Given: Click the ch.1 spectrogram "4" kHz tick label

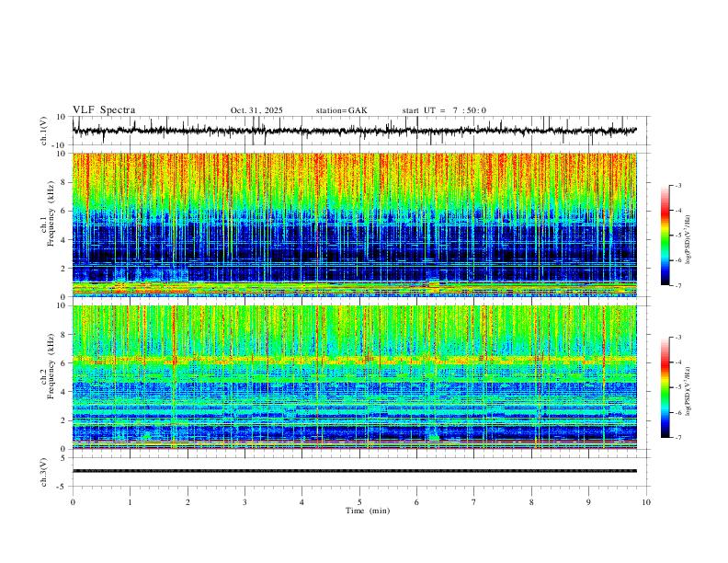Looking at the screenshot, I should [x=63, y=240].
